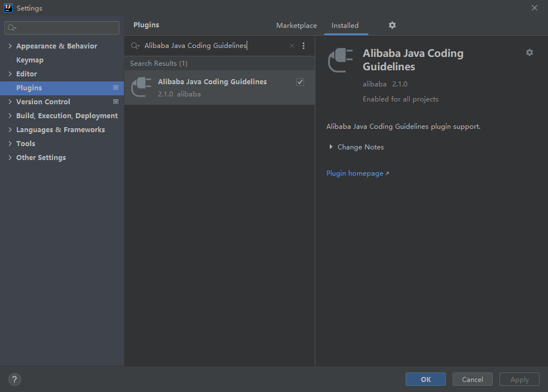
Task: Click the plug icon in search result
Action: (141, 88)
